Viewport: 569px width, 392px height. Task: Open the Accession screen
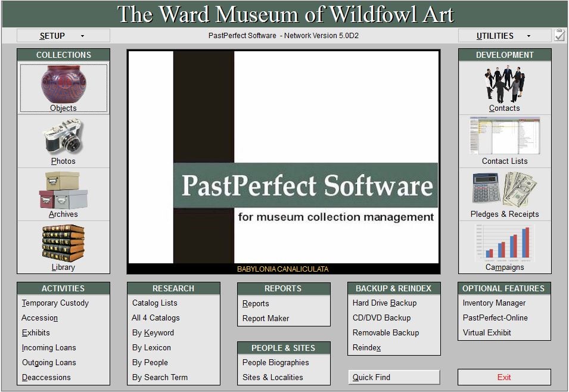39,318
